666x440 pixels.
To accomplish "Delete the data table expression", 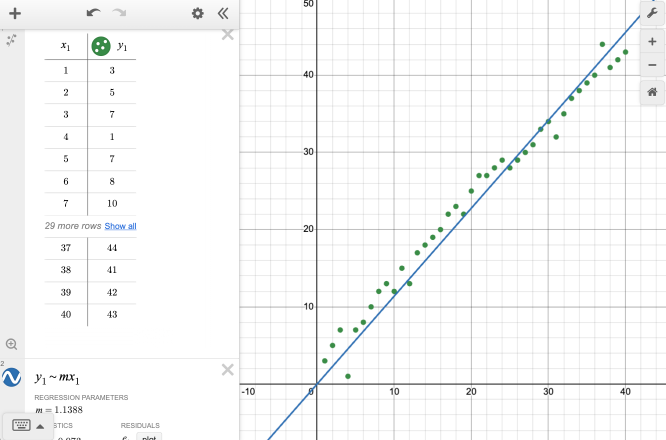I will point(227,35).
